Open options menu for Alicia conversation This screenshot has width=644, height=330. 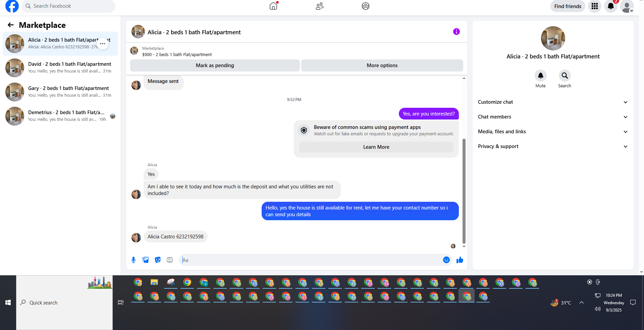point(103,44)
